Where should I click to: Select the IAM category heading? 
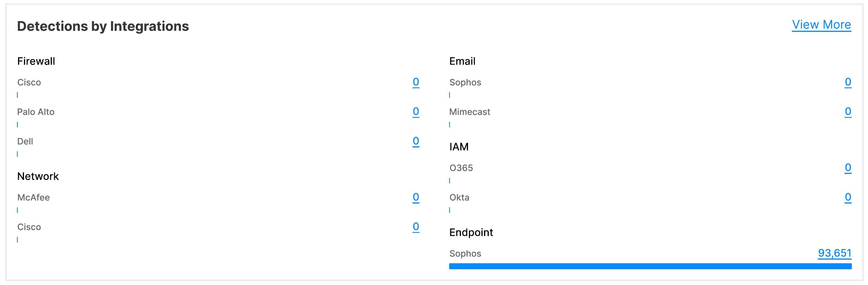click(x=459, y=147)
